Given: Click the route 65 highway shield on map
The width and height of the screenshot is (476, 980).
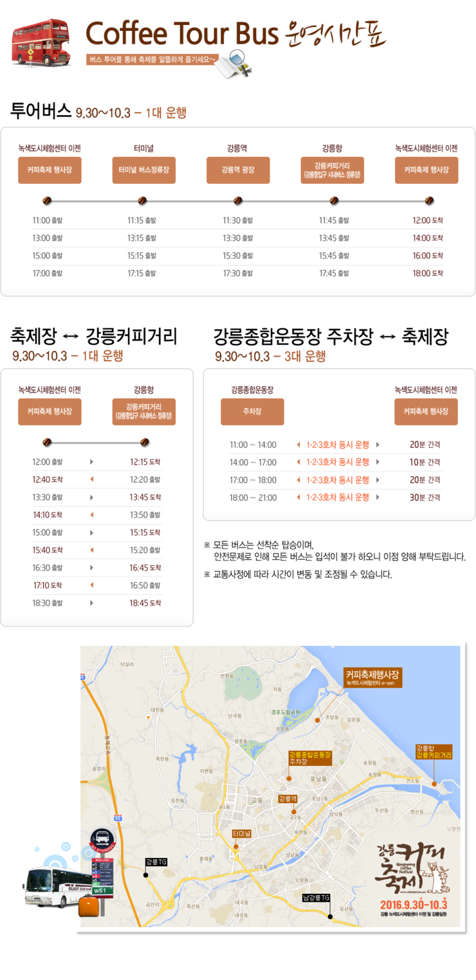Looking at the screenshot, I should tap(118, 818).
